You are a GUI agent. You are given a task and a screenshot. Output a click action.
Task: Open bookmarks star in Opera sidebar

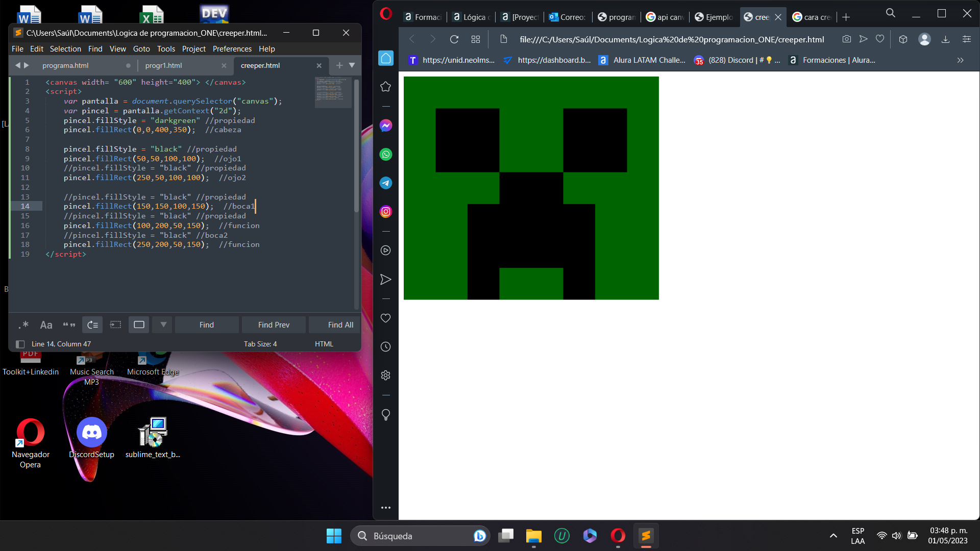tap(386, 87)
